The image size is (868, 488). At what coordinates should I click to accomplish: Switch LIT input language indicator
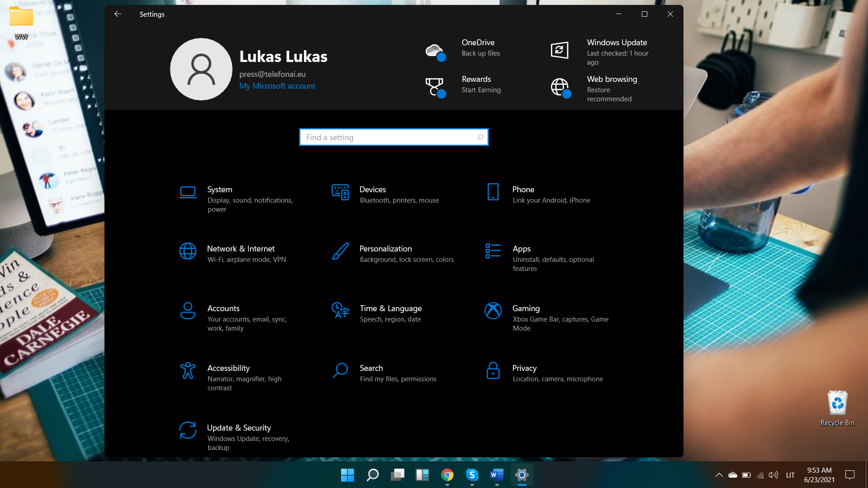(x=790, y=475)
